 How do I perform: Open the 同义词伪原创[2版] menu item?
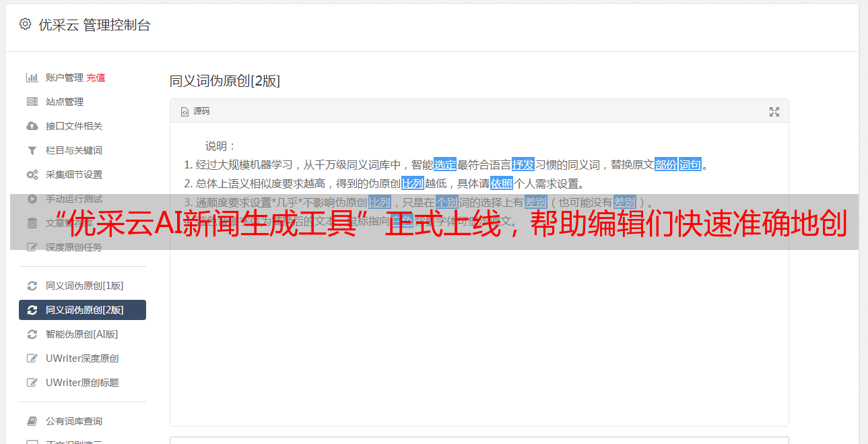pyautogui.click(x=82, y=310)
